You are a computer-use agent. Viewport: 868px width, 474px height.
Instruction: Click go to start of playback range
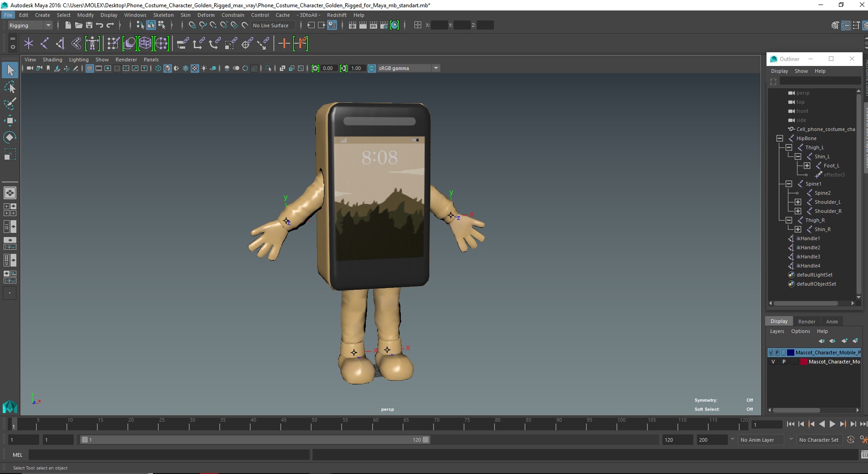[790, 424]
